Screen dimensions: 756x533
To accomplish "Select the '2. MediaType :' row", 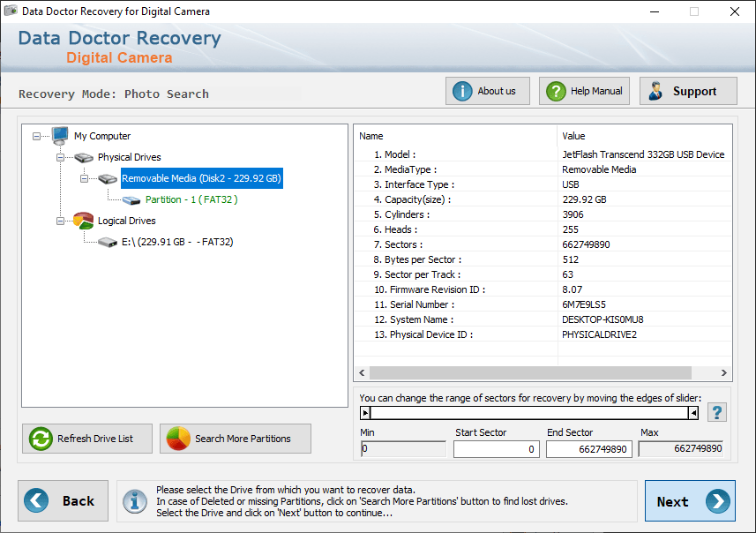I will pos(543,169).
